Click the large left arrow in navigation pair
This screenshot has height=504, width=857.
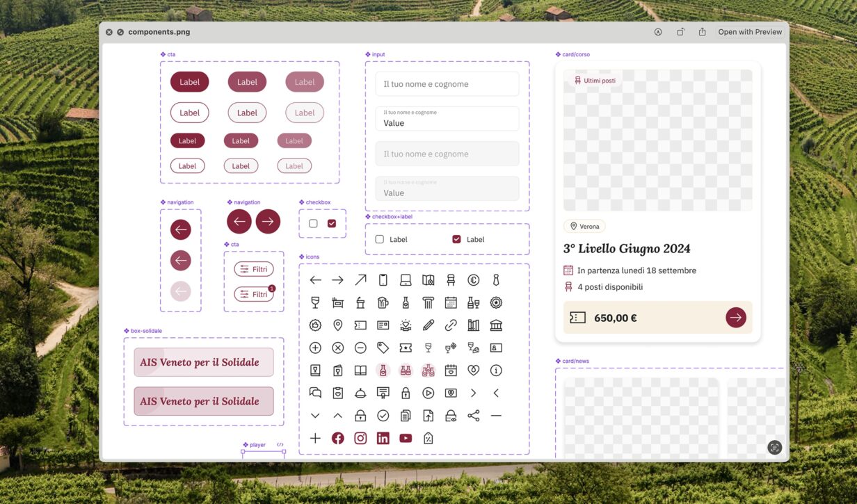click(x=239, y=221)
